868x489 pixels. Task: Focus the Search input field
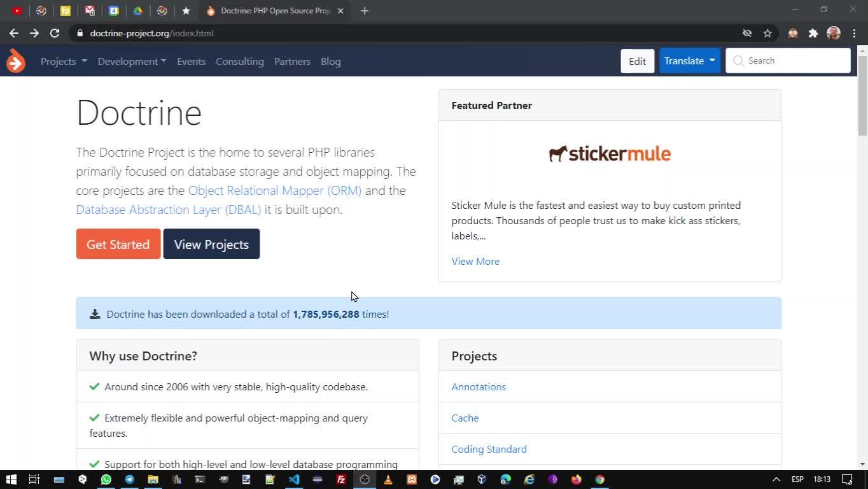pyautogui.click(x=788, y=60)
